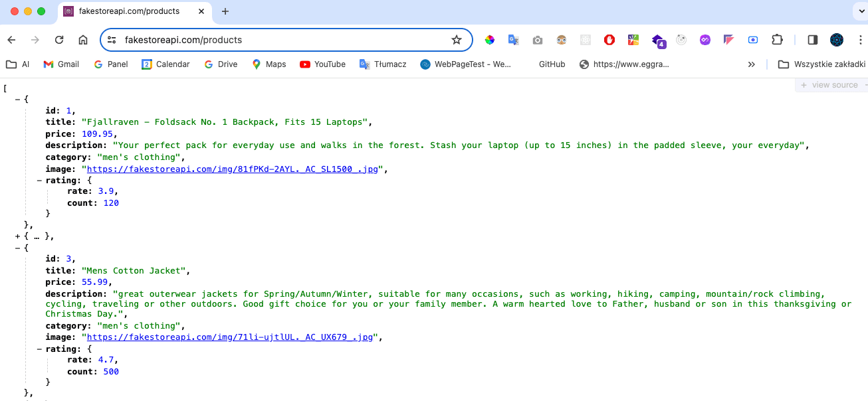This screenshot has width=868, height=401.
Task: Open the round purple checkmark extension
Action: [x=705, y=40]
